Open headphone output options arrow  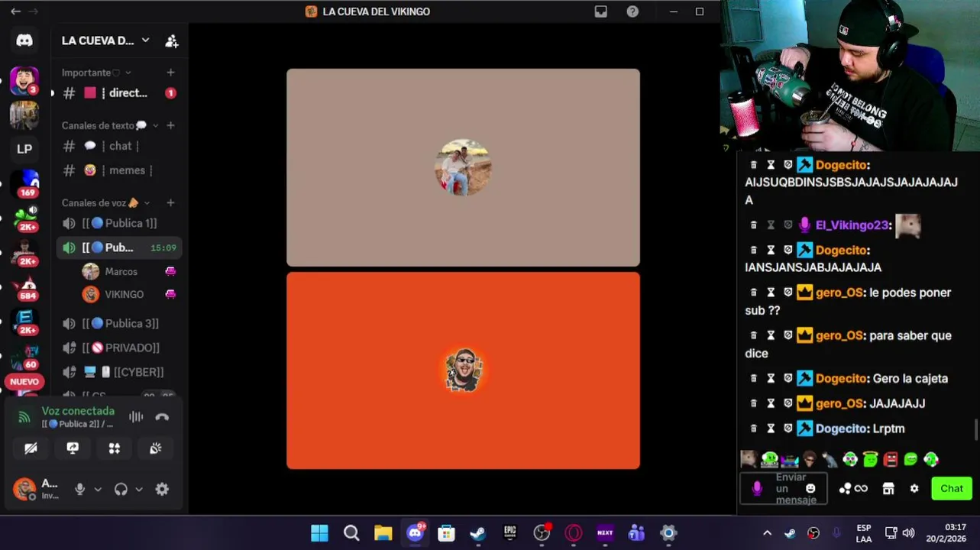coord(139,490)
